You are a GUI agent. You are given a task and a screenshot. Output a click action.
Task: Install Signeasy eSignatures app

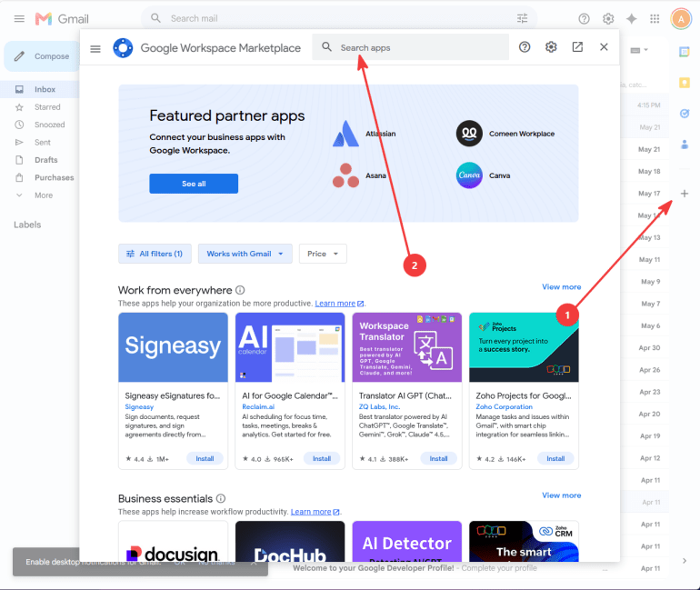pos(205,458)
